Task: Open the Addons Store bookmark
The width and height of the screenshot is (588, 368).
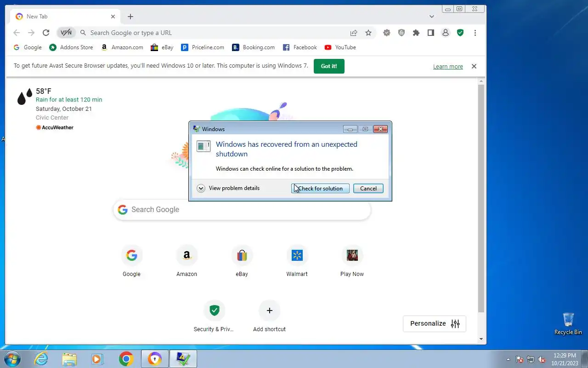Action: pyautogui.click(x=71, y=47)
